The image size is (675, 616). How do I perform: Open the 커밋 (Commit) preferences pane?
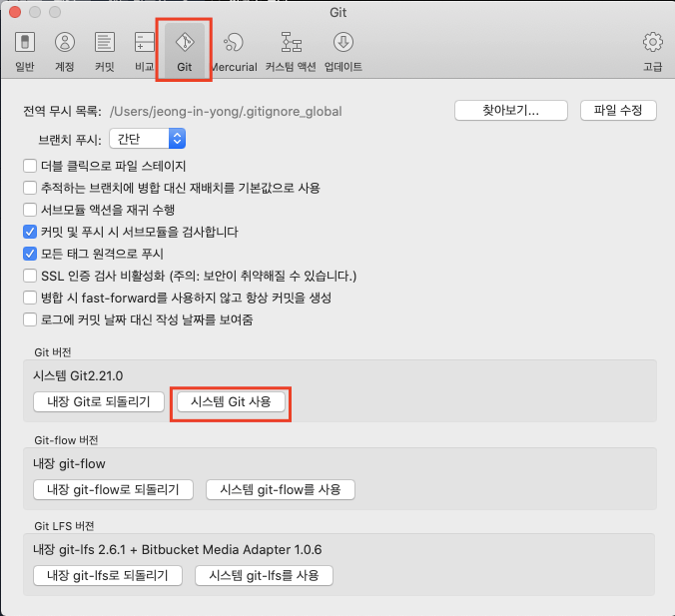105,51
